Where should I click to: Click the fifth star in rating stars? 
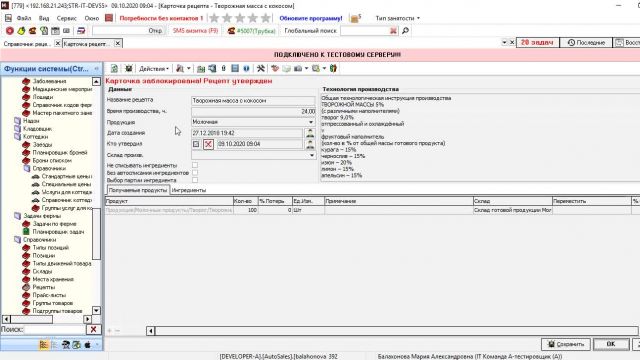pos(266,18)
